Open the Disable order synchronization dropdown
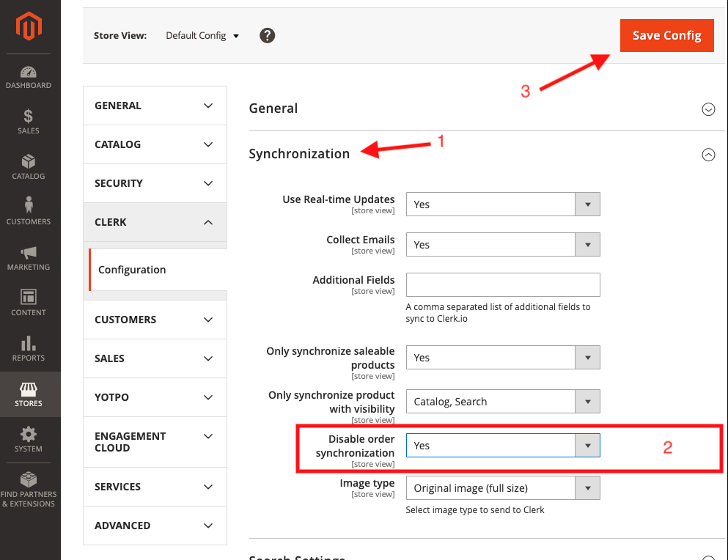This screenshot has height=560, width=728. [x=503, y=446]
